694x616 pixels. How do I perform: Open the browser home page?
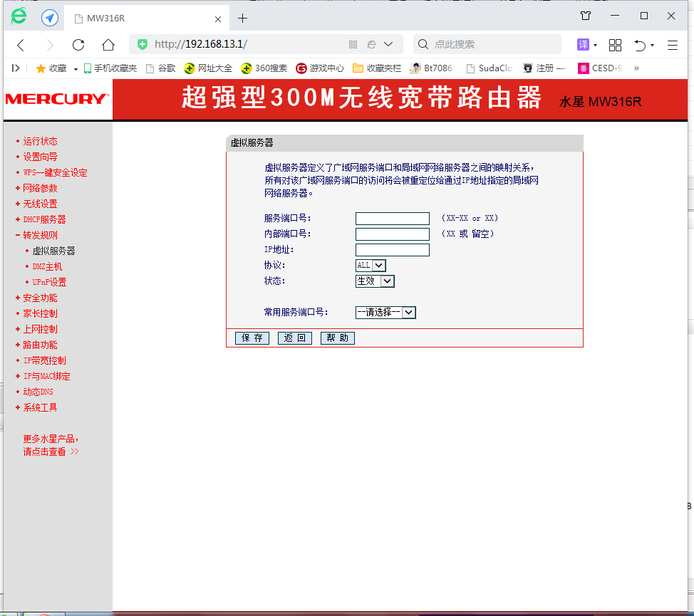tap(108, 45)
